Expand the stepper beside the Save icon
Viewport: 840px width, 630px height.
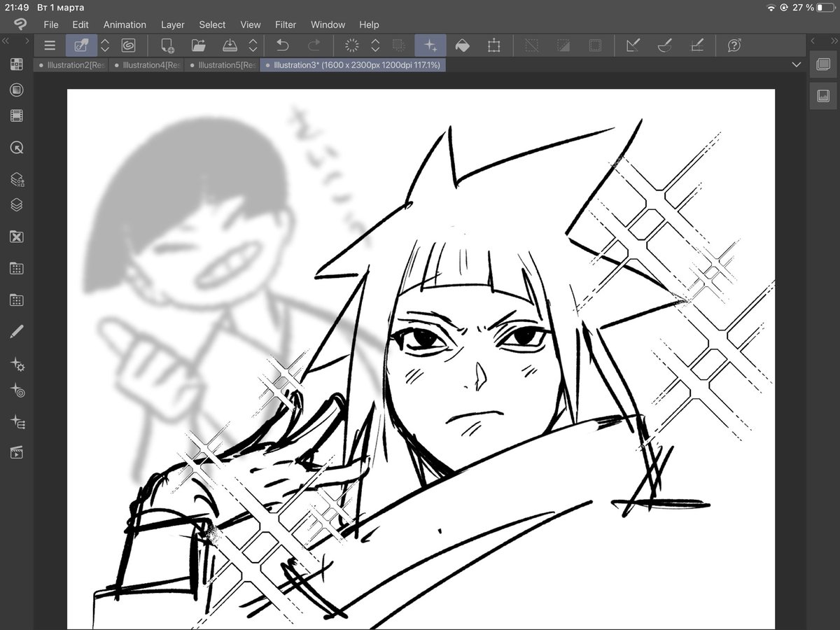tap(253, 45)
